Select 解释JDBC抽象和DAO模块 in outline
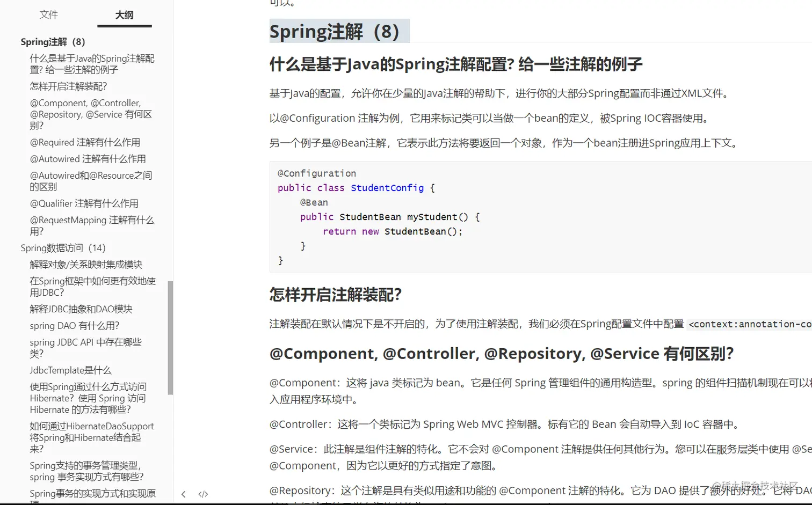 click(81, 309)
